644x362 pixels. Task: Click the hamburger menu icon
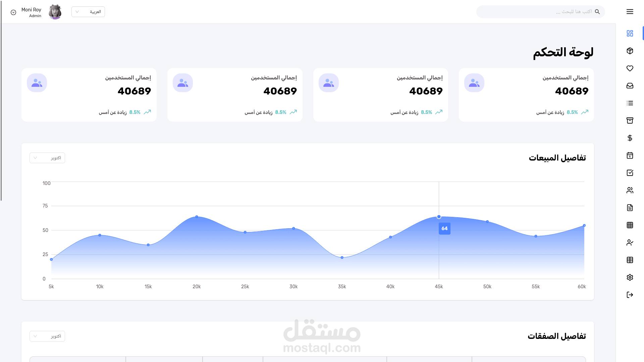click(630, 12)
